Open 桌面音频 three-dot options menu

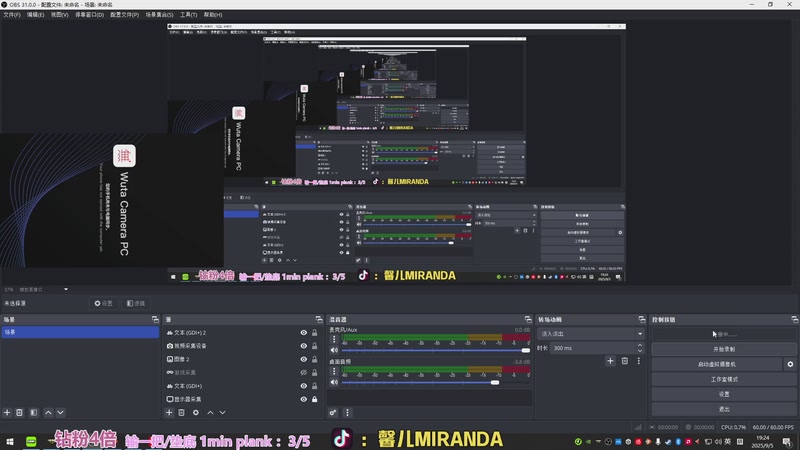coord(334,371)
